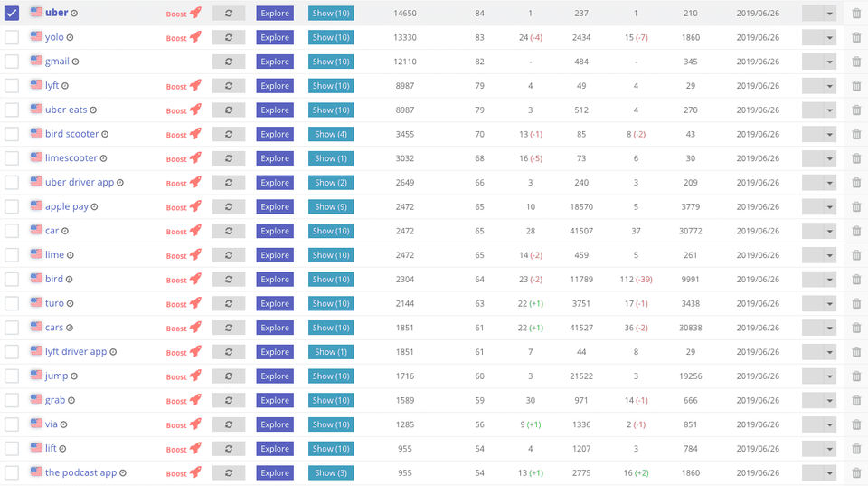Viewport: 868px width, 486px height.
Task: Refresh the bird scooter keyword
Action: pos(229,134)
